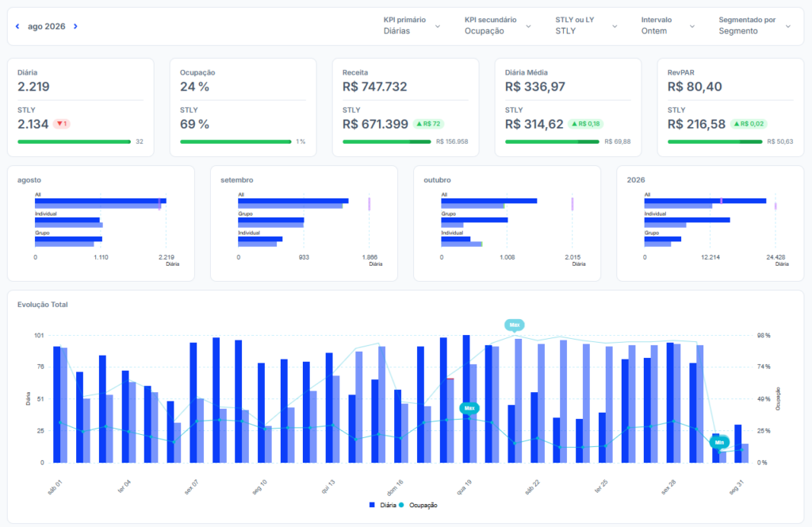Click the All bar in agosto chart

tap(101, 201)
